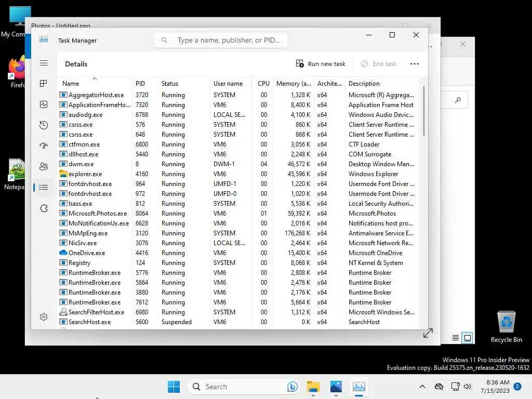Open the App history page icon
The width and height of the screenshot is (532, 399).
44,125
